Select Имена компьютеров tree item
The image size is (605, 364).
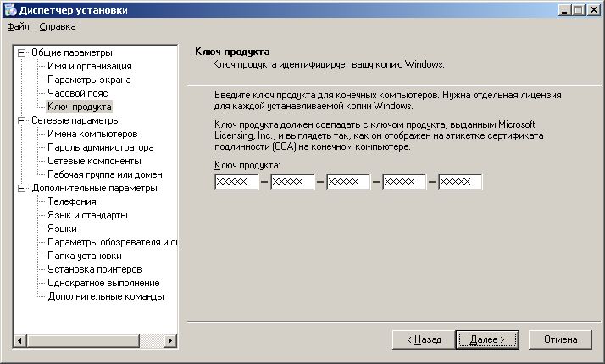coord(92,134)
